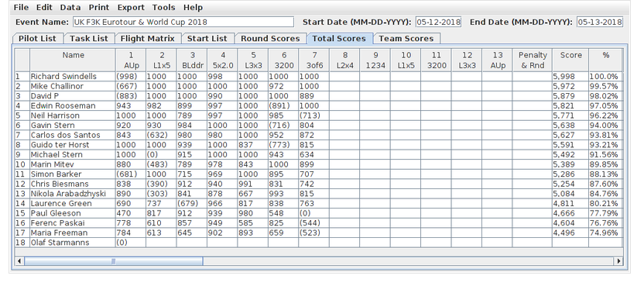The image size is (644, 286).
Task: Click David P's round 1 score (883)
Action: (131, 96)
